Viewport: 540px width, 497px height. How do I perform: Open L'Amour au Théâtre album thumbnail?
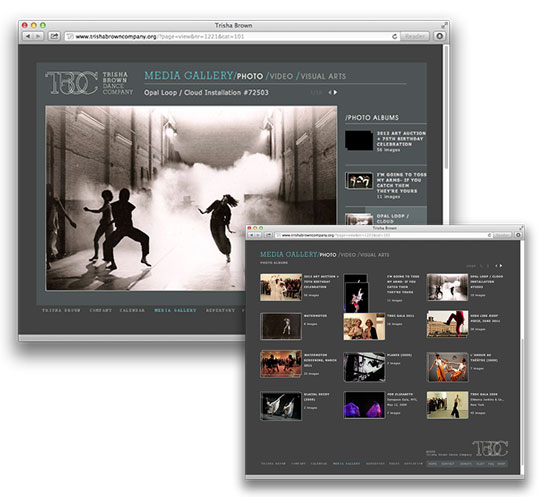point(447,367)
